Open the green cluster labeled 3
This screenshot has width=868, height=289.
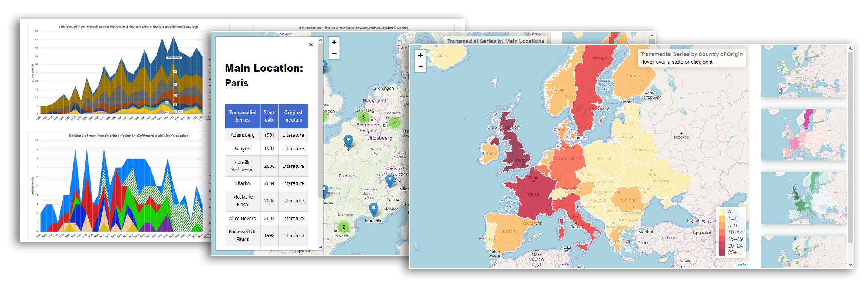pyautogui.click(x=394, y=122)
